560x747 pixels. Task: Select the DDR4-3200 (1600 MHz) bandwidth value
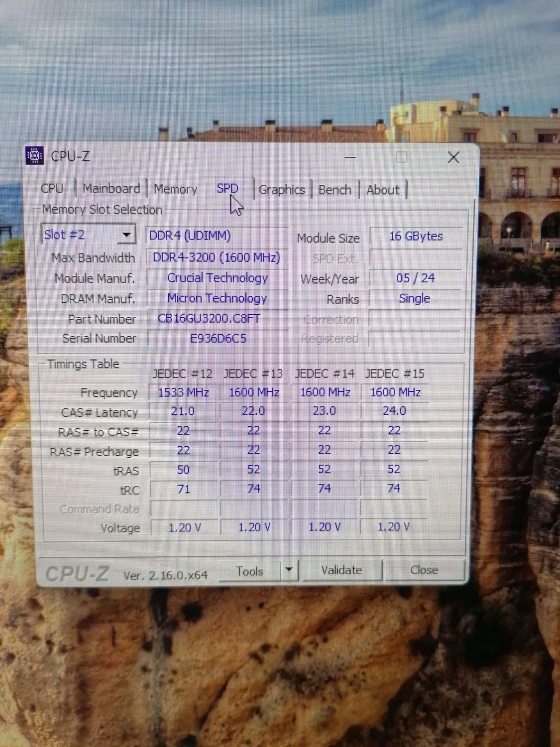click(217, 257)
